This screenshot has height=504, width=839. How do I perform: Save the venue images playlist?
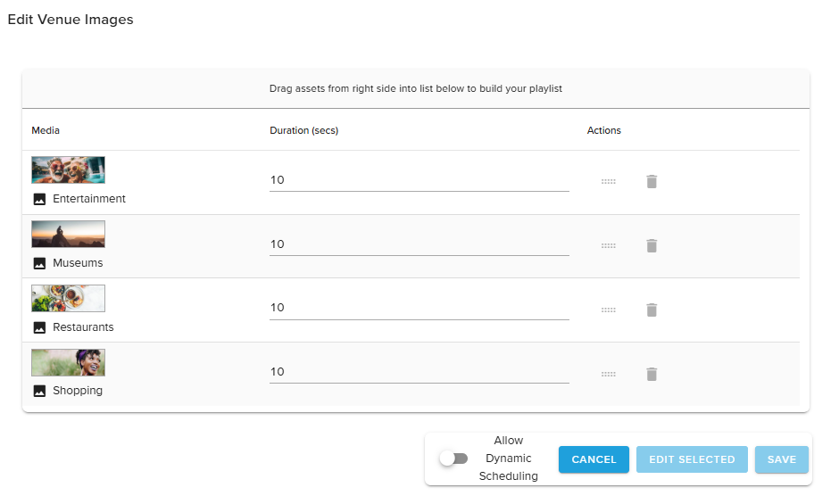(x=782, y=459)
